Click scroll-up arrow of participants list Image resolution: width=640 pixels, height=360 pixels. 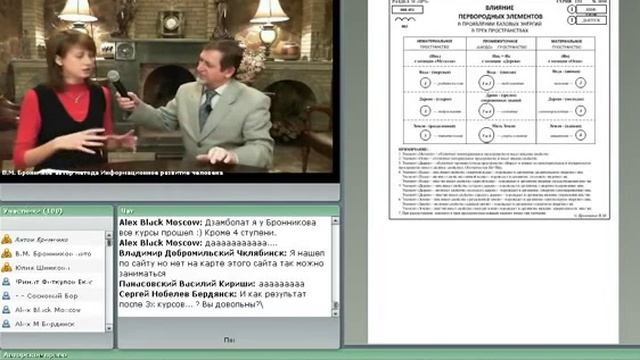(x=109, y=235)
